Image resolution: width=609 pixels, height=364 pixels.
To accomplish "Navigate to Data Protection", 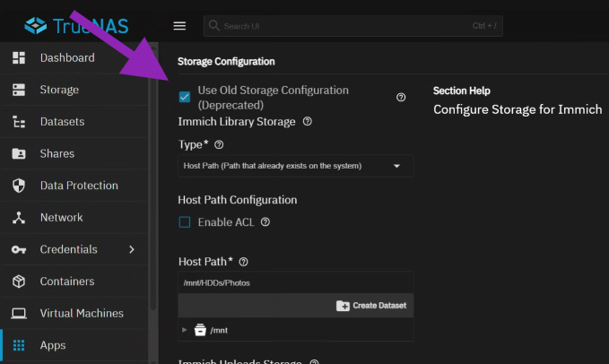I will click(x=79, y=186).
